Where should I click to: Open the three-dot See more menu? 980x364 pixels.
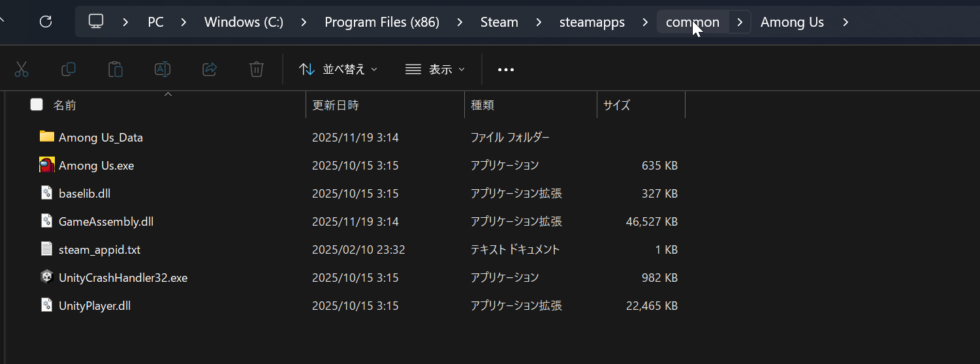(506, 70)
